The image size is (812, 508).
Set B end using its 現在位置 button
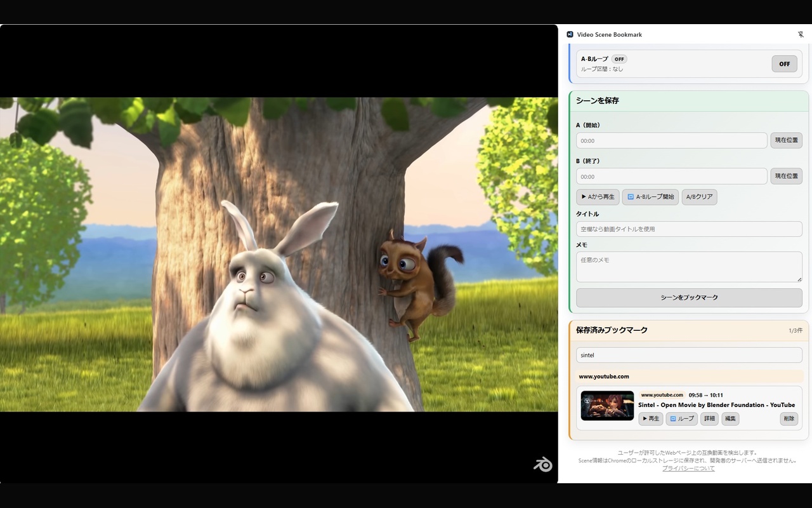[x=787, y=177]
